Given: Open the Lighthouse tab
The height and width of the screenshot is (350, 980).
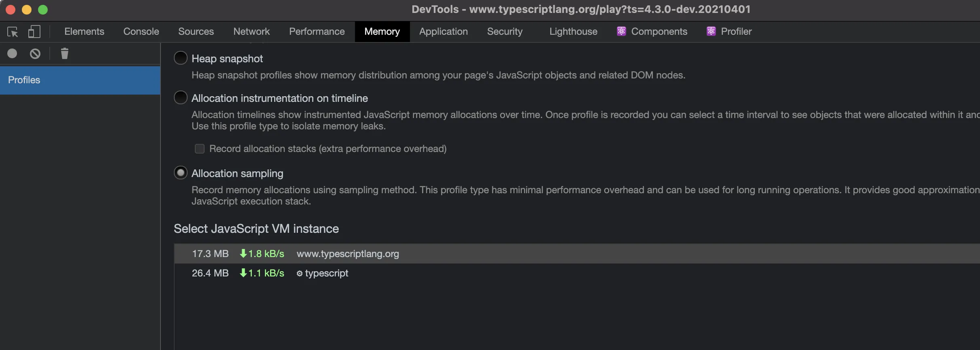Looking at the screenshot, I should tap(573, 32).
